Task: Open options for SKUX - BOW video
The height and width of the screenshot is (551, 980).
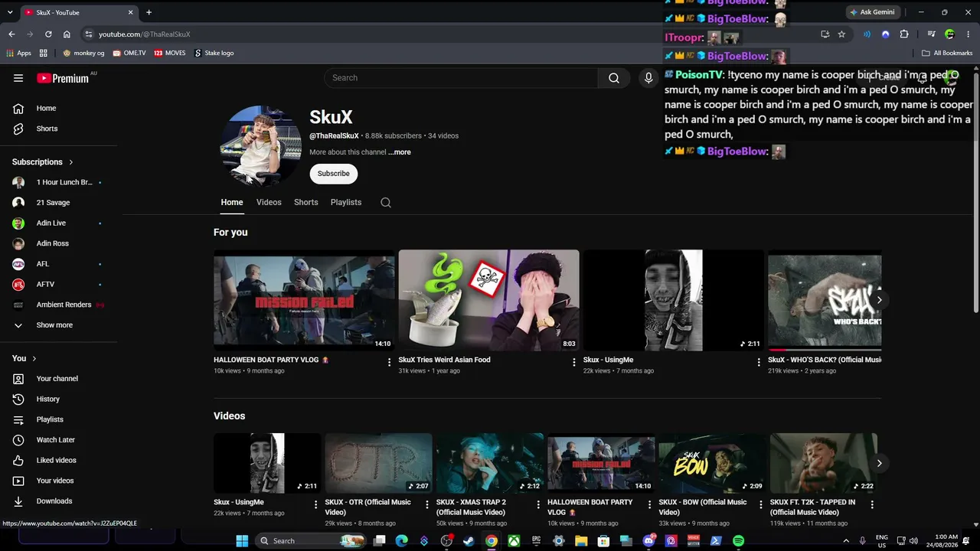Action: pyautogui.click(x=760, y=504)
